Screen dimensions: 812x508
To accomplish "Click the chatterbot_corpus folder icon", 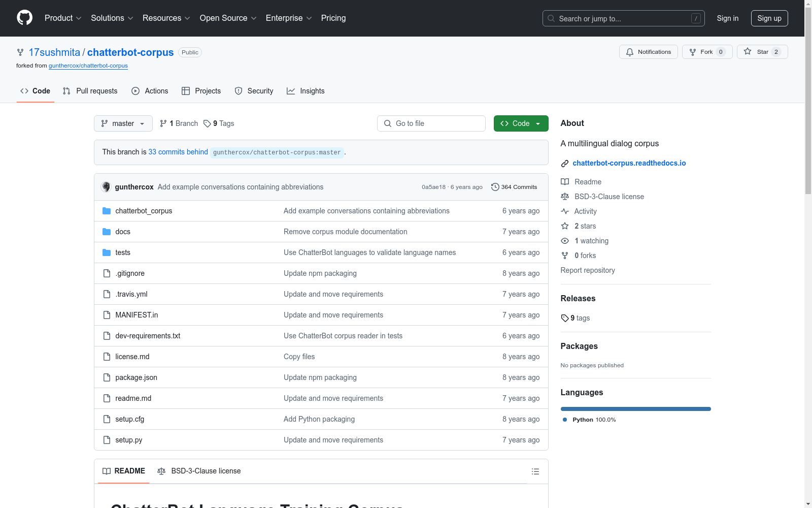I will (107, 211).
